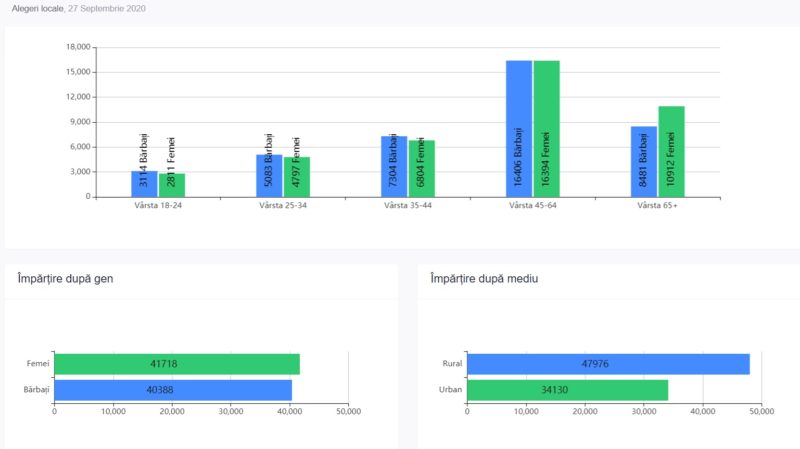Image resolution: width=800 pixels, height=449 pixels.
Task: Click the blue Bărbați bar for Vârsta 18-24
Action: (x=144, y=184)
